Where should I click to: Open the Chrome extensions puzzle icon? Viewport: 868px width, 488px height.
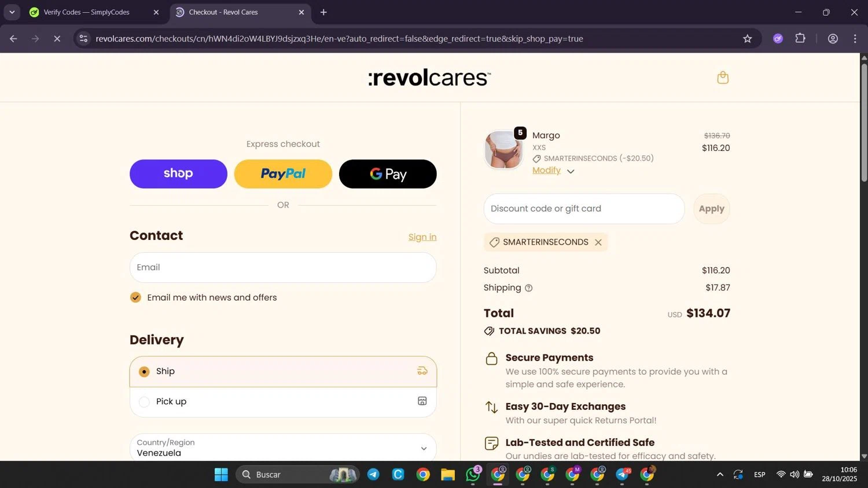[x=800, y=39]
